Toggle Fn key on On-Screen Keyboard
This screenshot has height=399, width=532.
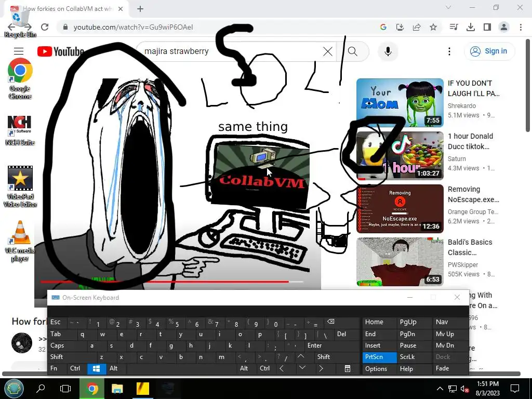click(57, 368)
